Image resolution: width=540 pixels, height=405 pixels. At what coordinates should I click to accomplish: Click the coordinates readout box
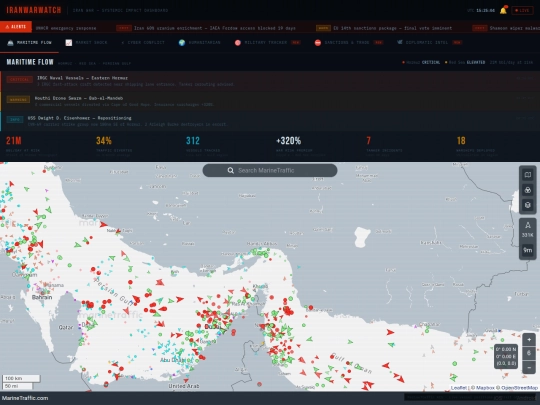pyautogui.click(x=506, y=356)
